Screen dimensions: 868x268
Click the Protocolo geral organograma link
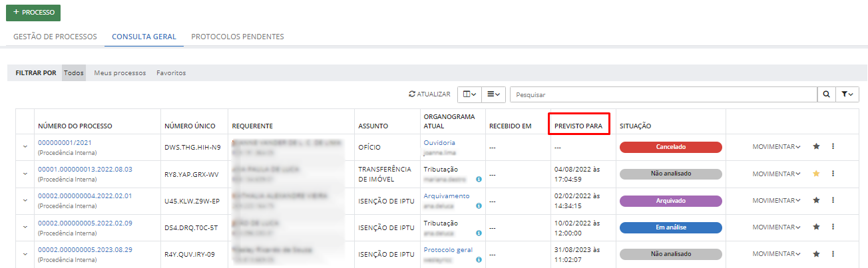click(448, 249)
